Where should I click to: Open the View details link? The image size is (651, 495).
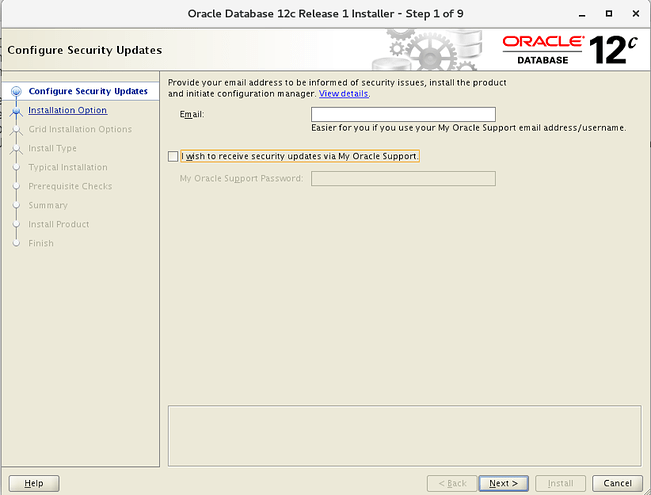(343, 94)
